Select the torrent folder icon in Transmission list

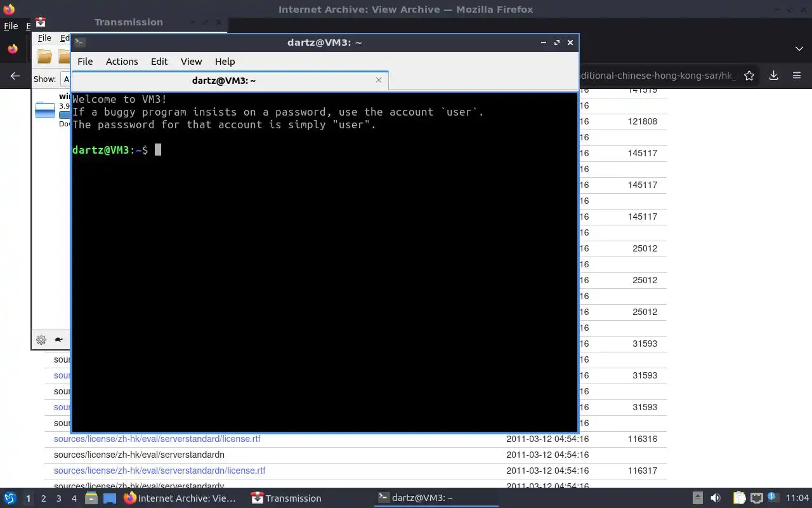(45, 110)
